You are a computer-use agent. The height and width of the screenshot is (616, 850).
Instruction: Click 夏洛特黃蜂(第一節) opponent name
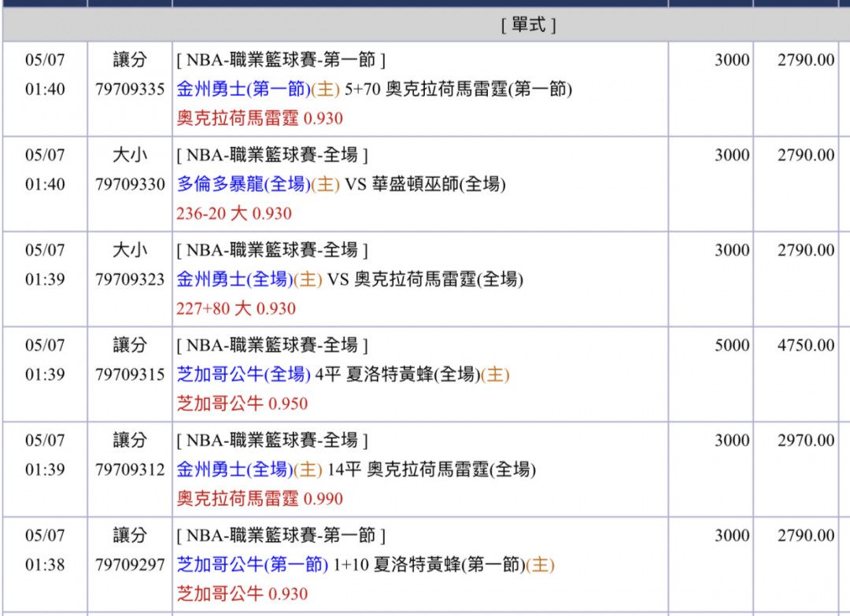click(450, 565)
